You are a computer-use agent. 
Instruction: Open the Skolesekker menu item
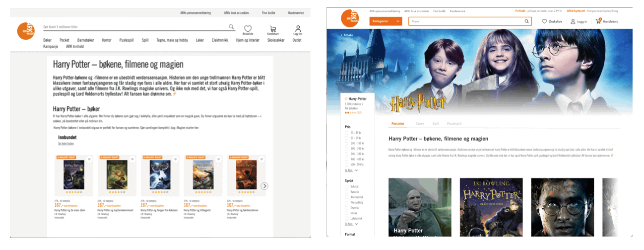point(276,40)
